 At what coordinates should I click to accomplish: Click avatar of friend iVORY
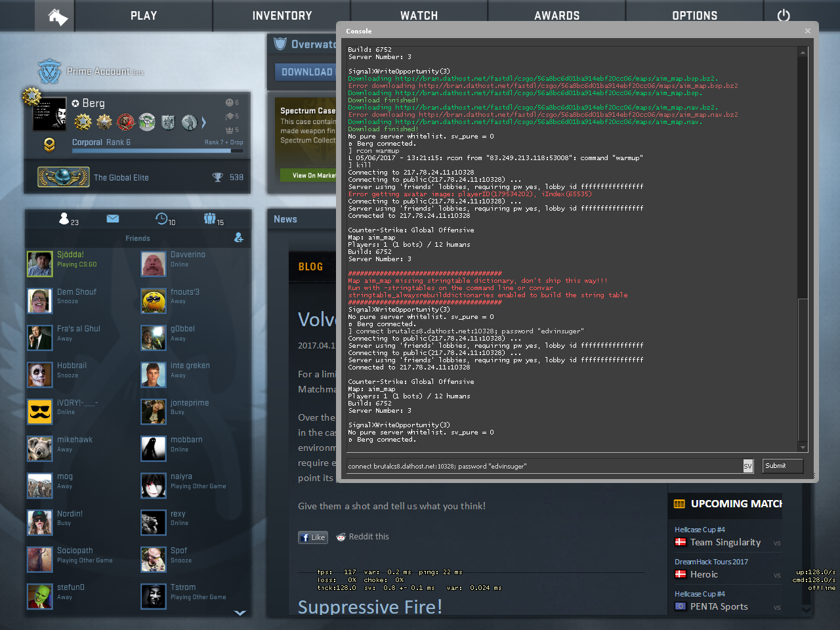pyautogui.click(x=40, y=411)
